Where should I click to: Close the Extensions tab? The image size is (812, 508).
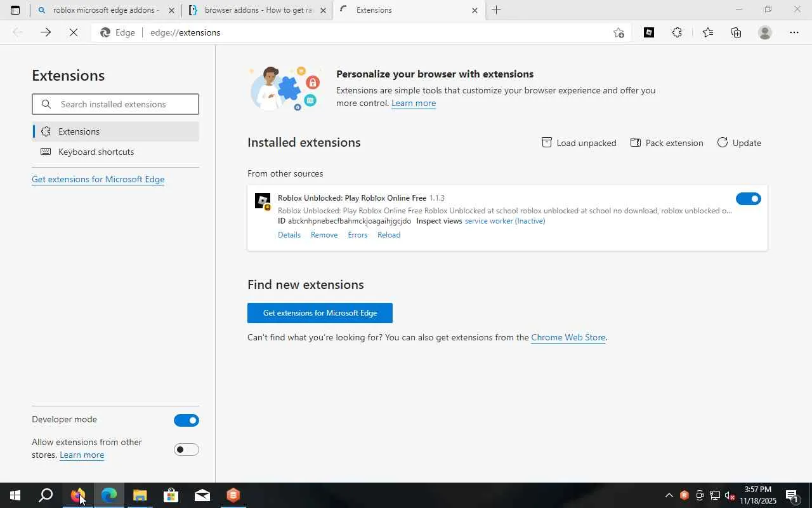click(x=475, y=10)
